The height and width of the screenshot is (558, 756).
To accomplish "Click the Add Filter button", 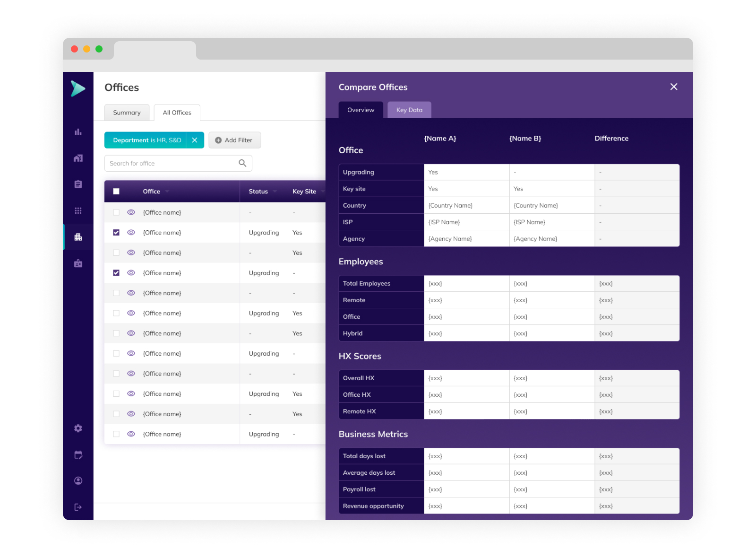I will click(234, 140).
